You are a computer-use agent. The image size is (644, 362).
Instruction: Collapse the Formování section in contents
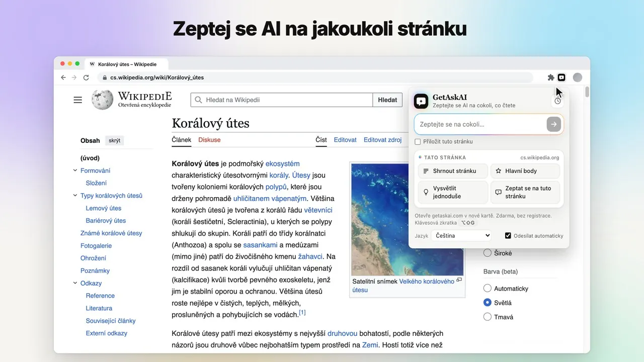click(75, 170)
